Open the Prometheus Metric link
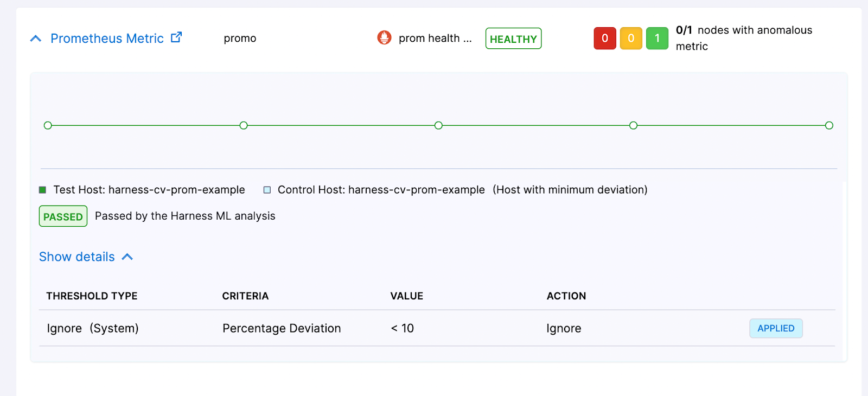 click(x=107, y=39)
